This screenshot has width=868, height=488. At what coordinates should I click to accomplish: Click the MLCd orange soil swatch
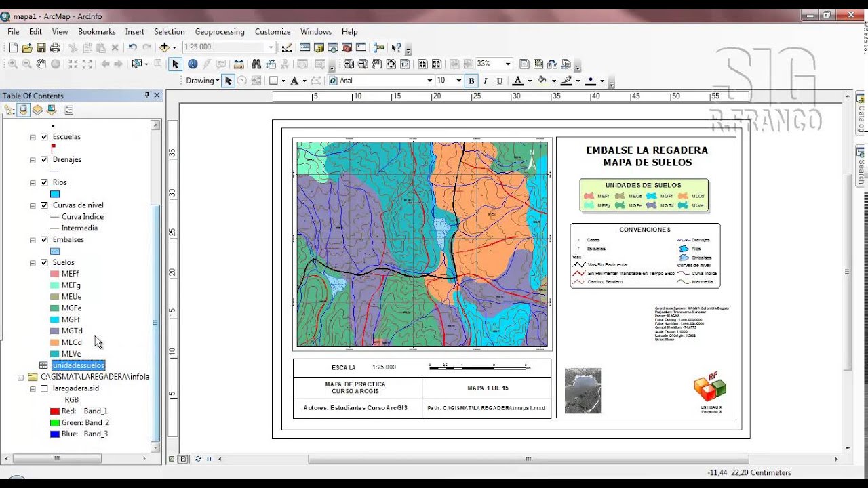click(x=55, y=342)
